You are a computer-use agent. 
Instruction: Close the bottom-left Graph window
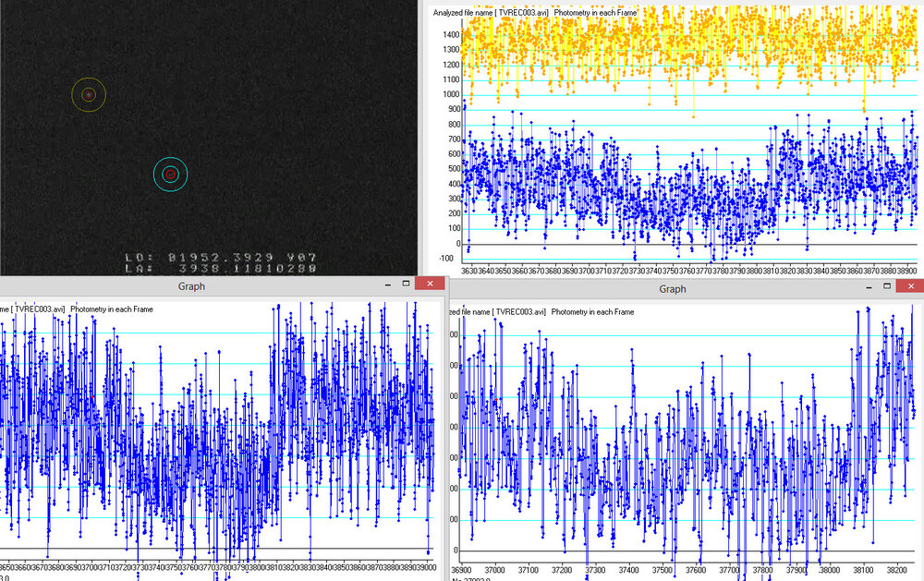tap(430, 285)
